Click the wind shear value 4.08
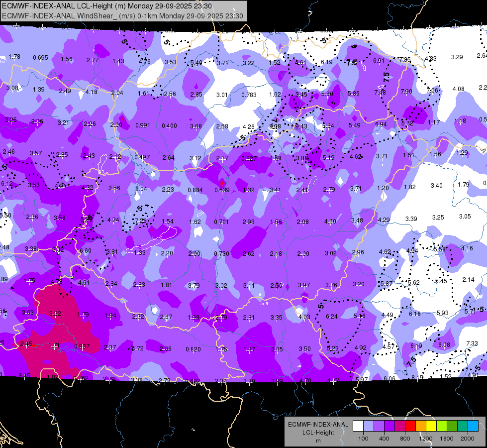 (x=459, y=89)
